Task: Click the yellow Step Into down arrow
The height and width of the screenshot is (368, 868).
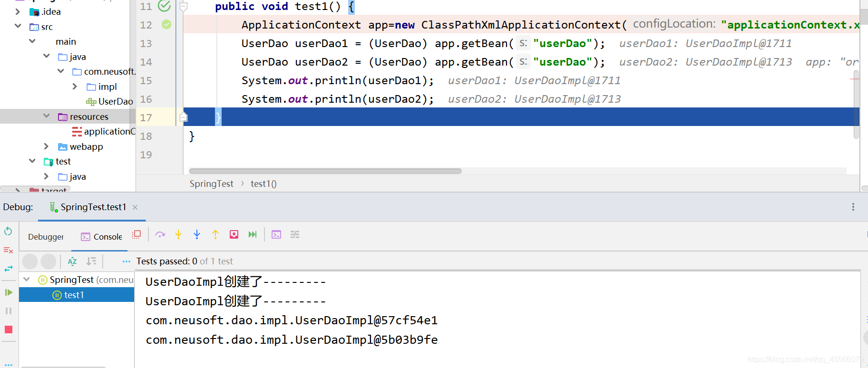Action: 178,234
